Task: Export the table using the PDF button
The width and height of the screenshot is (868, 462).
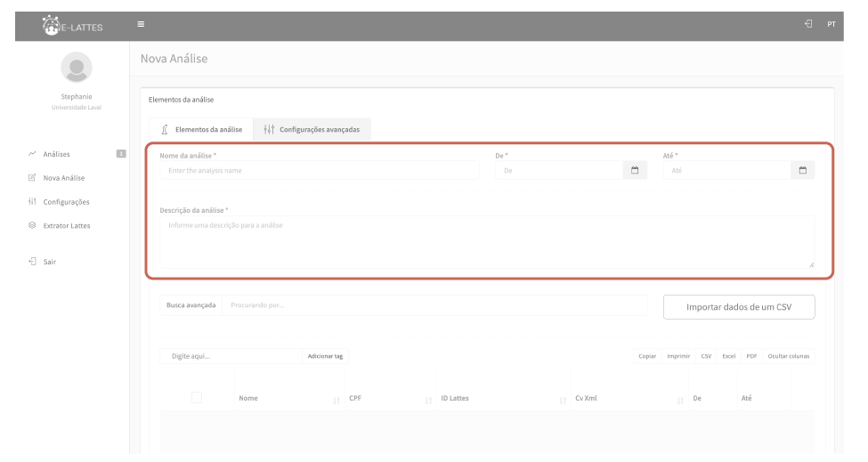Action: 751,356
